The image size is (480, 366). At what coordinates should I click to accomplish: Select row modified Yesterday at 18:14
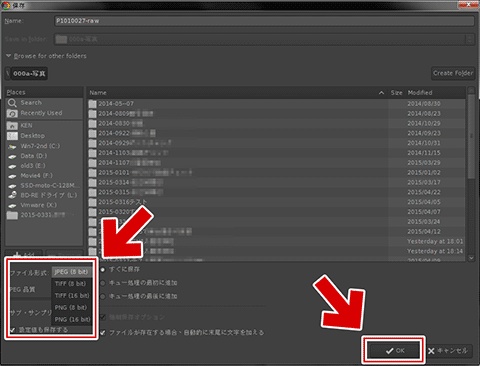[x=277, y=251]
